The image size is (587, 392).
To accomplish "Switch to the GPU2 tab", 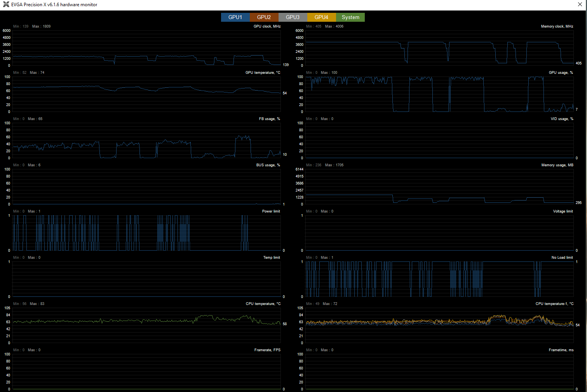I will point(264,17).
